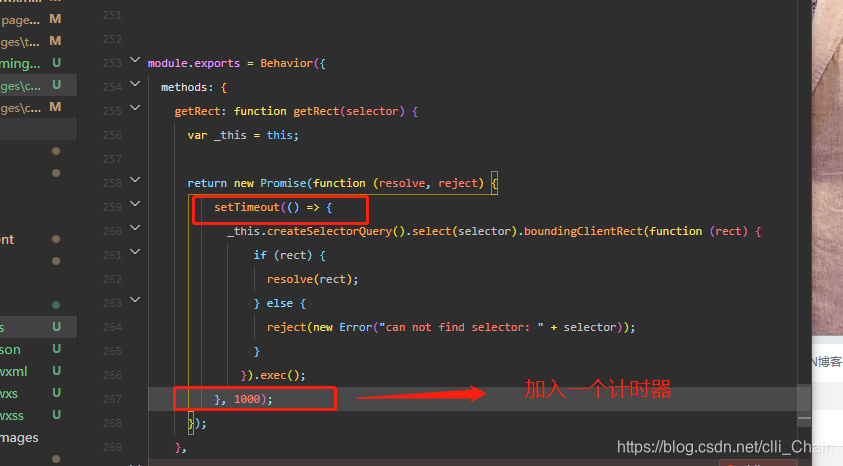Click 'reject(new Error' on line 264
Screen dimensions: 843x466
[x=319, y=327]
